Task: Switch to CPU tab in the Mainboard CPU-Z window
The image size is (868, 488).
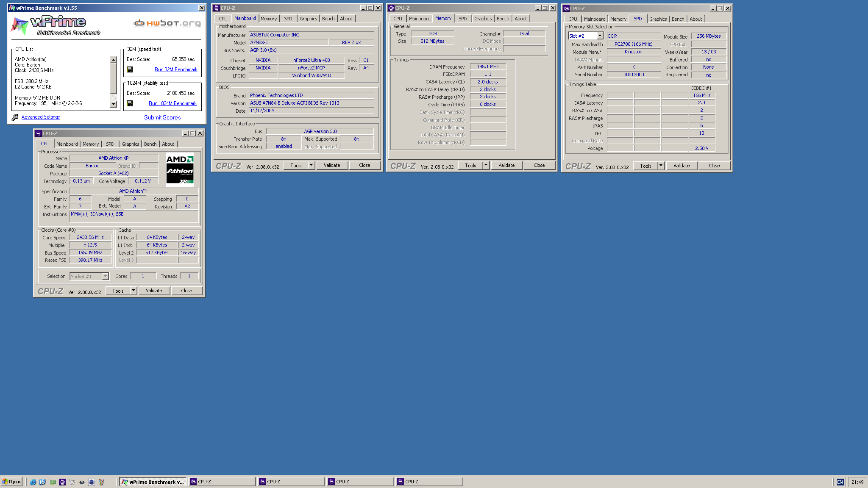Action: [x=223, y=19]
